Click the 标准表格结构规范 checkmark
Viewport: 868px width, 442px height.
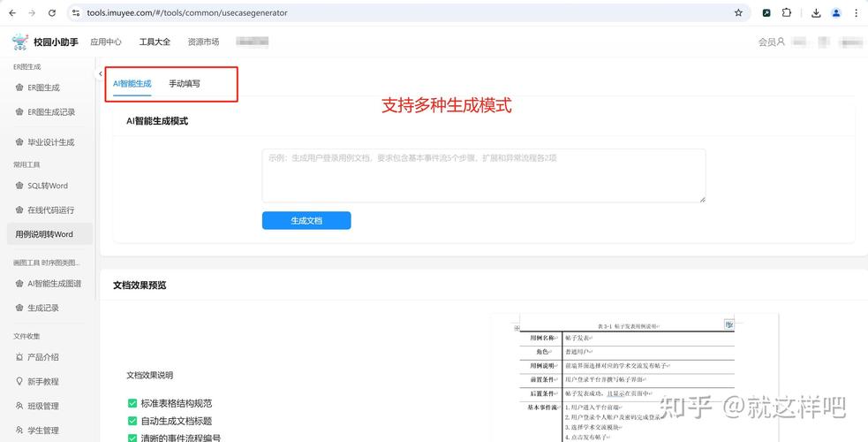(x=132, y=403)
